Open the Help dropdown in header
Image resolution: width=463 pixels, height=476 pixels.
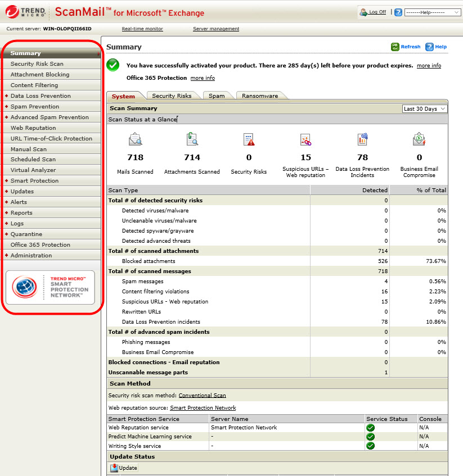tap(432, 12)
